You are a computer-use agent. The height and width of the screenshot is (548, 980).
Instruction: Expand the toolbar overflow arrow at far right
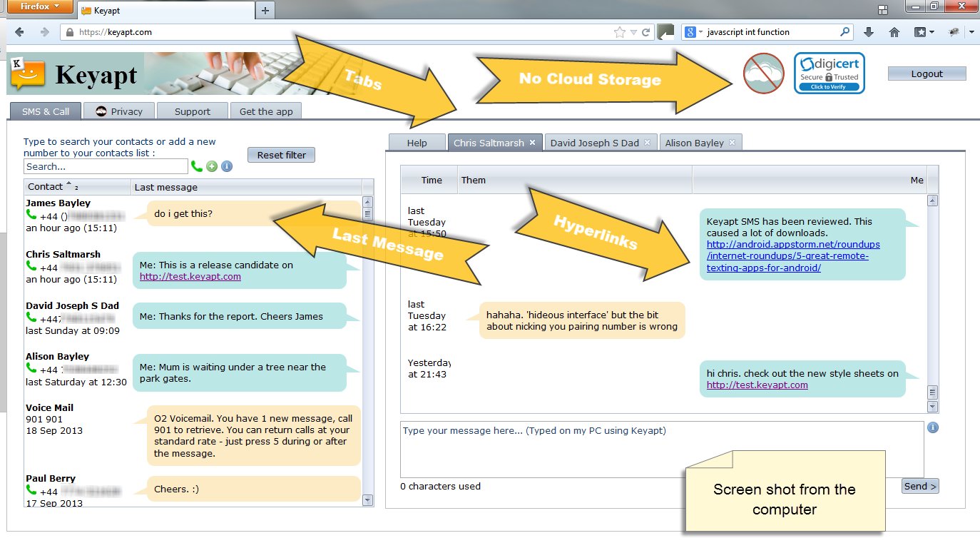[x=971, y=32]
